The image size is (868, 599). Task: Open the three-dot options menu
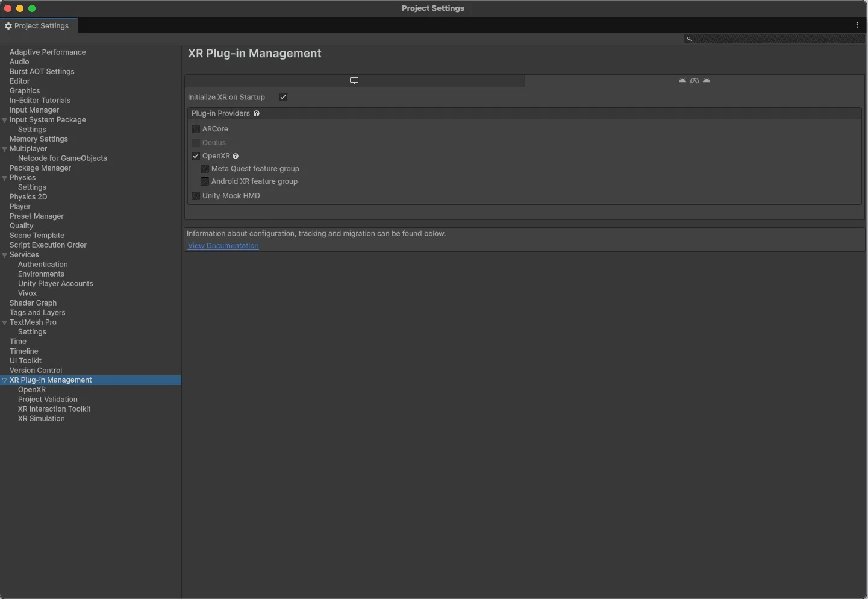(x=857, y=25)
